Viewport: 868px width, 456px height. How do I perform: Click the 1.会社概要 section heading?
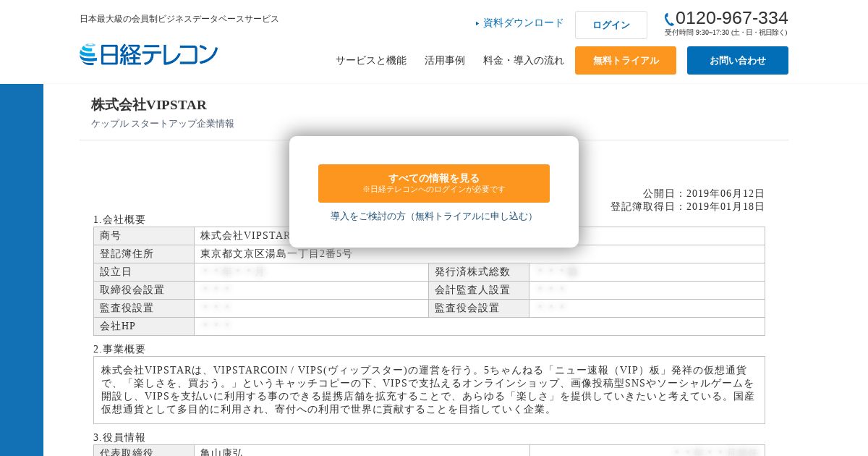[x=119, y=219]
